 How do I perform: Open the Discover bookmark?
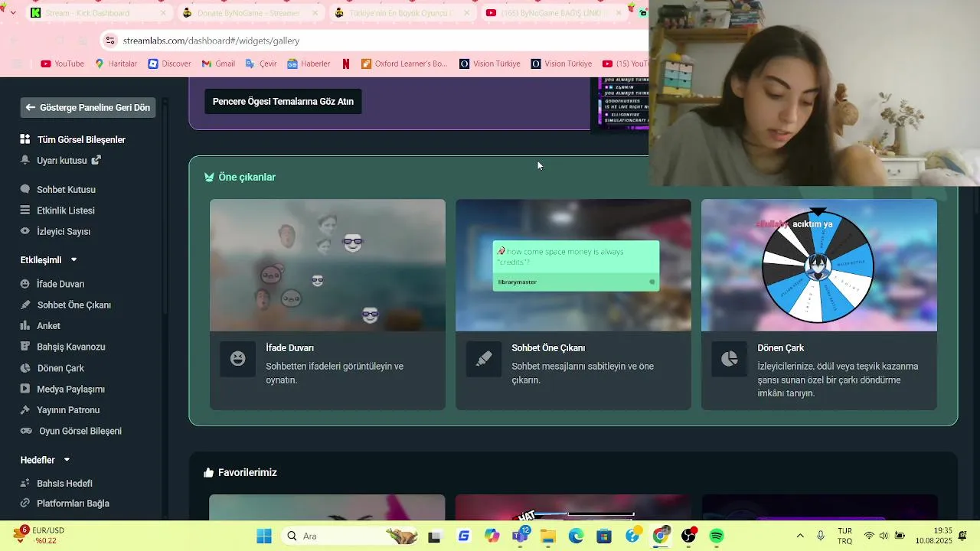(x=169, y=64)
